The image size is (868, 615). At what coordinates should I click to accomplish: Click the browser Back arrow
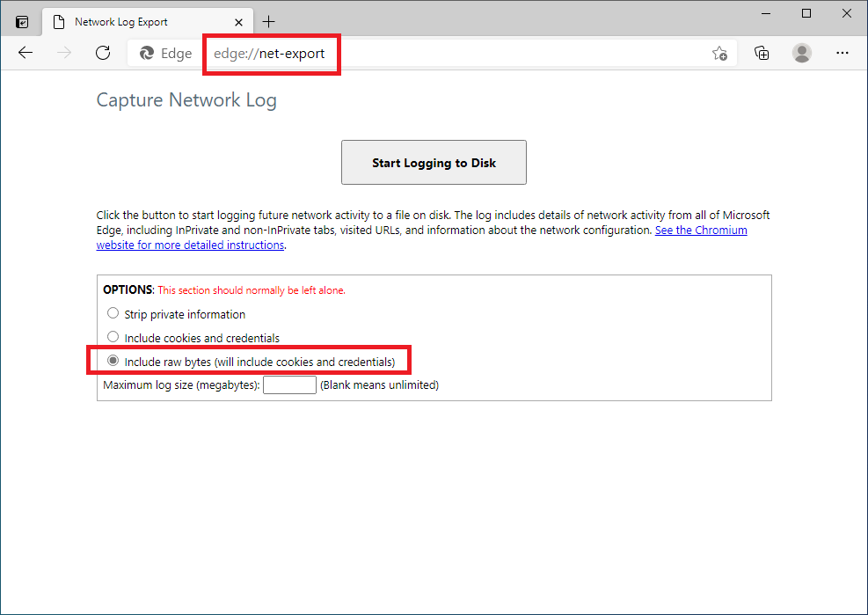26,53
